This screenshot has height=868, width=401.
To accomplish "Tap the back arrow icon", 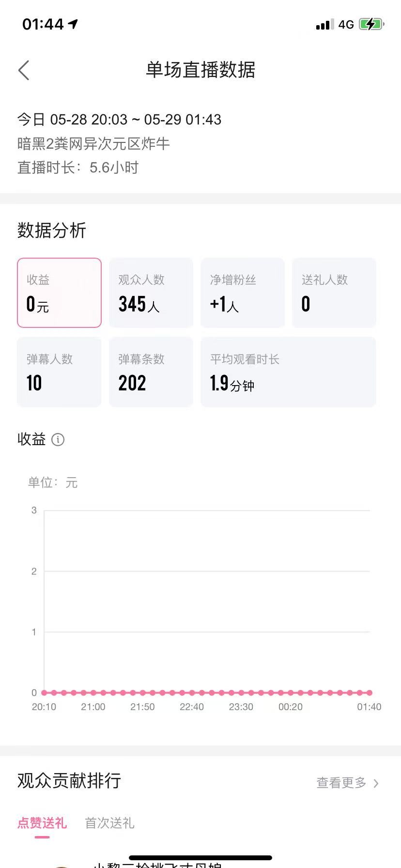I will (24, 70).
